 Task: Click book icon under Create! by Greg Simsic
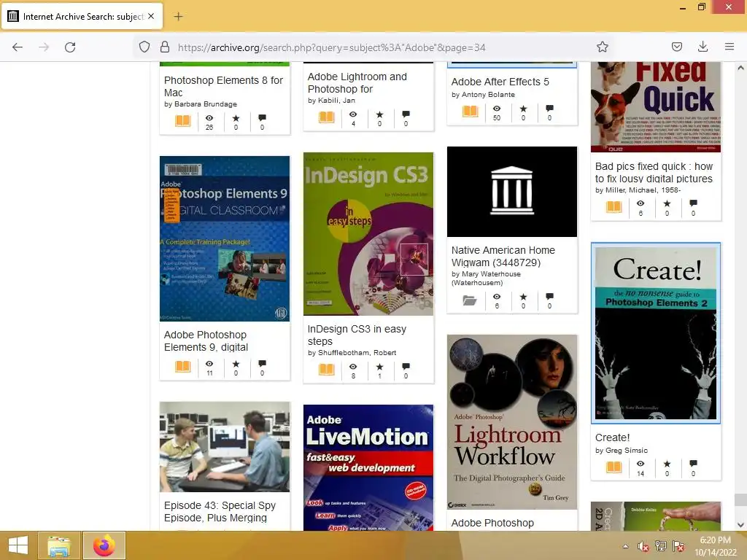[614, 467]
